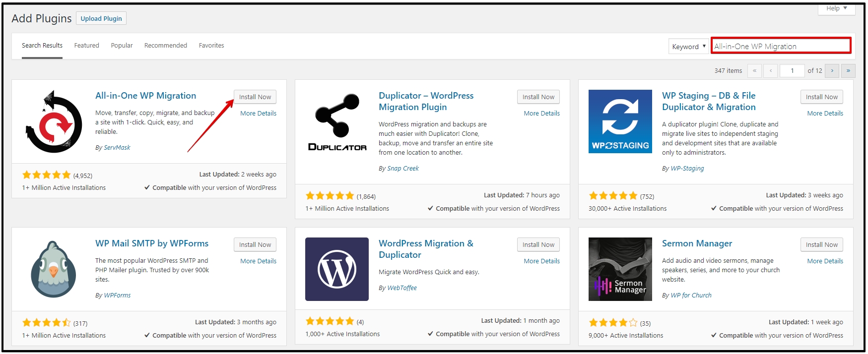Open More Details for WP Mail SMTP

coord(259,261)
